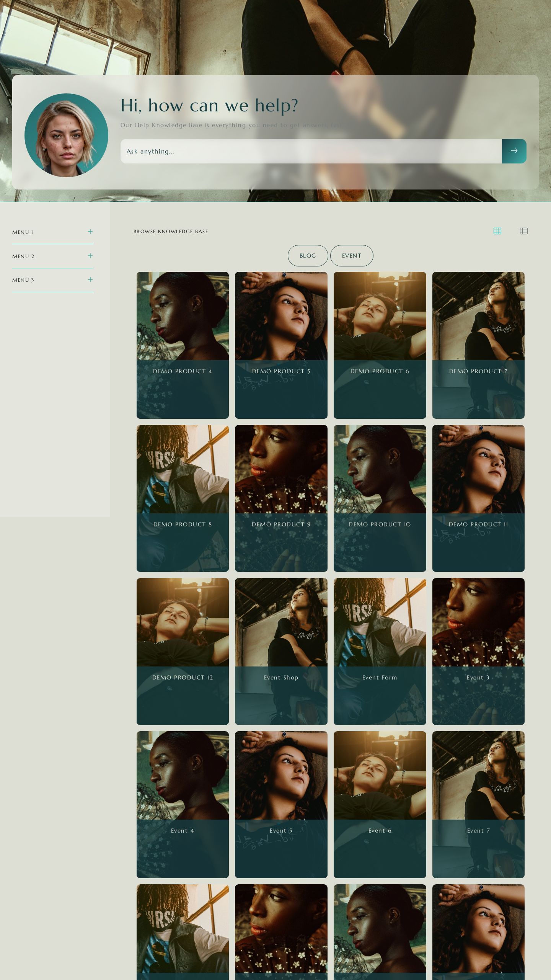Click the search submit arrow button

pyautogui.click(x=514, y=151)
